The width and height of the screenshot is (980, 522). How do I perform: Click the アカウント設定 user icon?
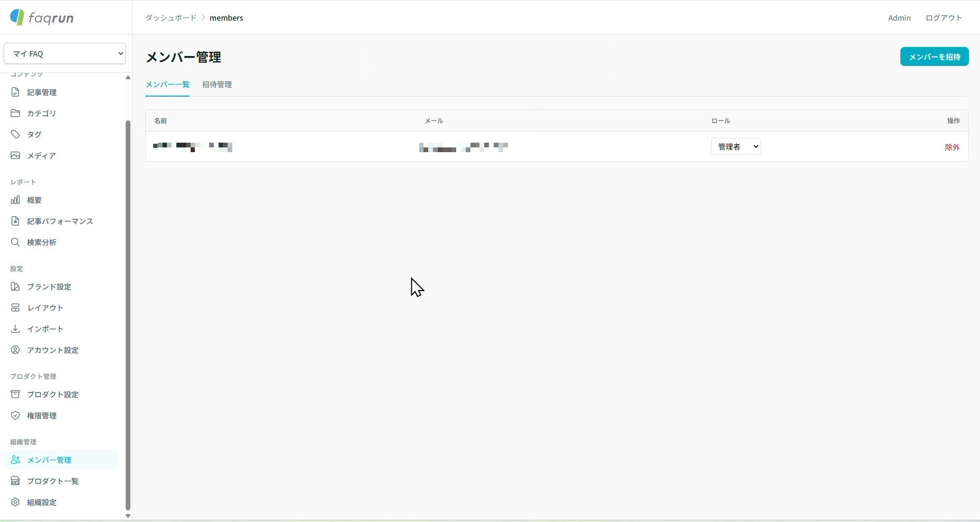point(15,350)
